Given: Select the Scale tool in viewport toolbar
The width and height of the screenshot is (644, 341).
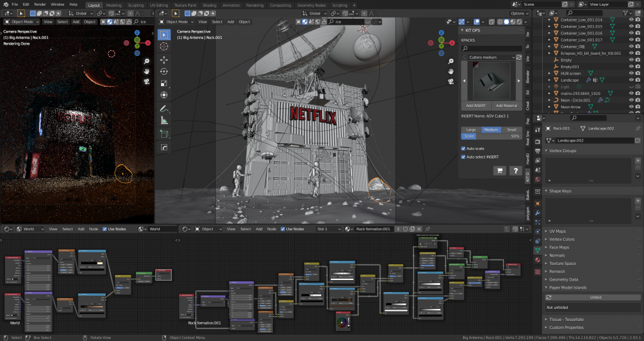Looking at the screenshot, I should click(x=164, y=83).
